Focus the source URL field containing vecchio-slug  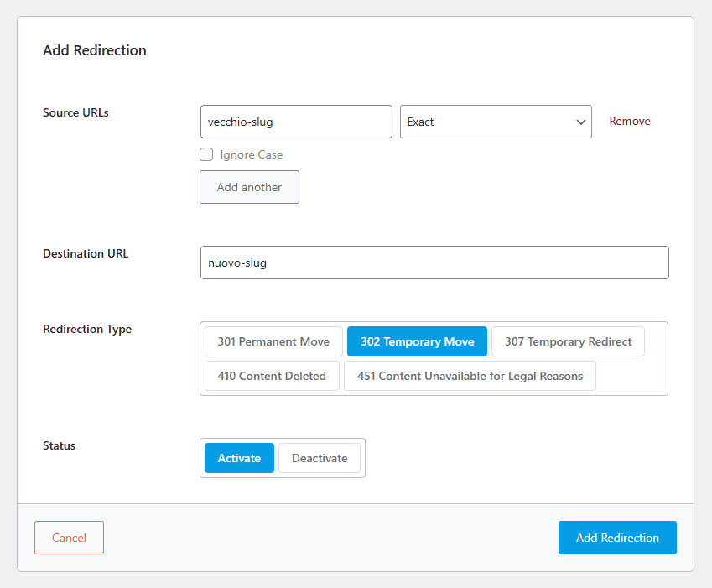point(296,122)
